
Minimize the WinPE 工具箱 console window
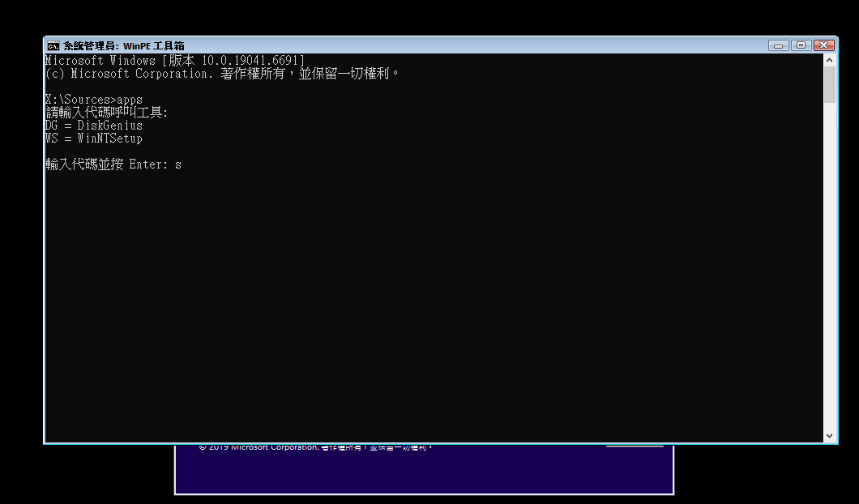point(779,45)
